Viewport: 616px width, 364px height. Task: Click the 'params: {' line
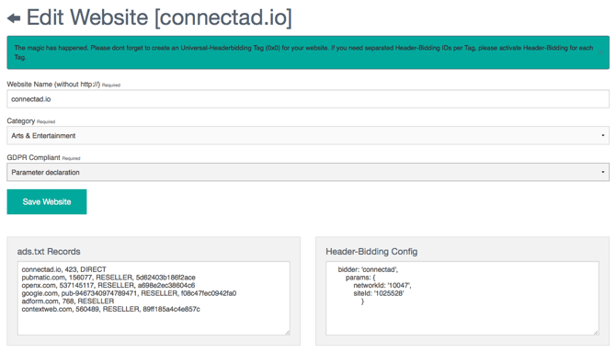tap(360, 278)
